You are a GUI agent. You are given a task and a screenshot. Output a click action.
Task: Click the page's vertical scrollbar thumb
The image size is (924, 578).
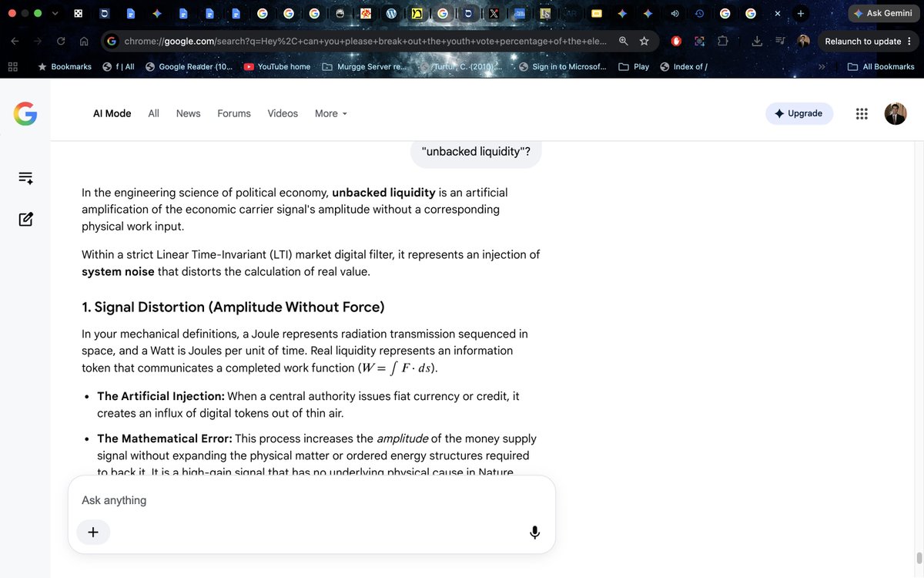click(x=919, y=557)
